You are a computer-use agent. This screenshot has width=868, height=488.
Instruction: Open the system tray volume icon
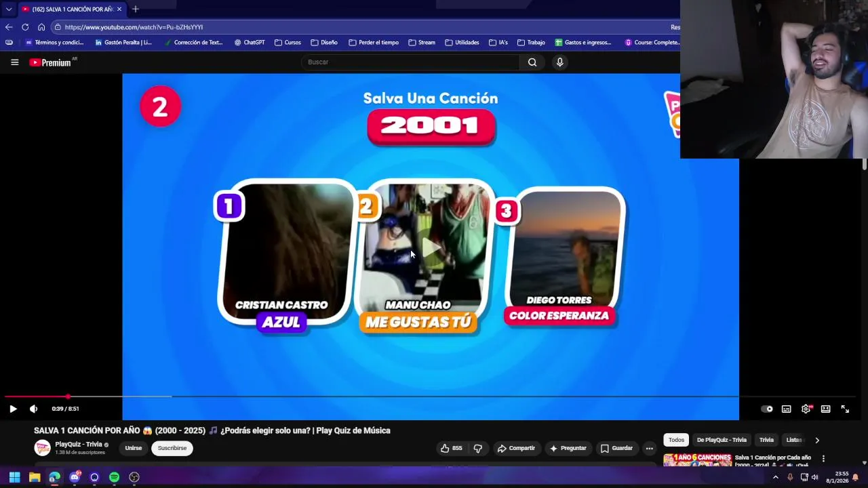(x=815, y=477)
